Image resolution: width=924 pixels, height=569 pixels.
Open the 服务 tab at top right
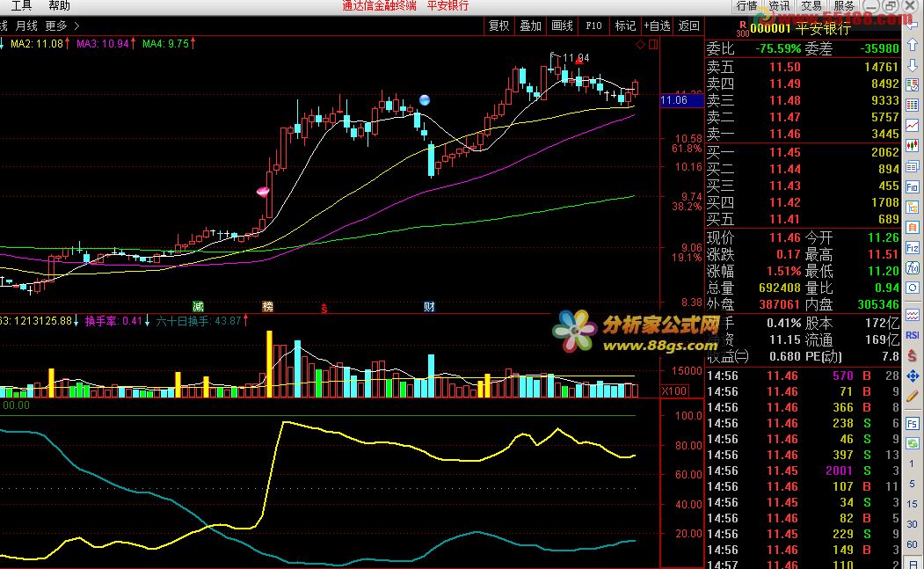click(x=844, y=6)
